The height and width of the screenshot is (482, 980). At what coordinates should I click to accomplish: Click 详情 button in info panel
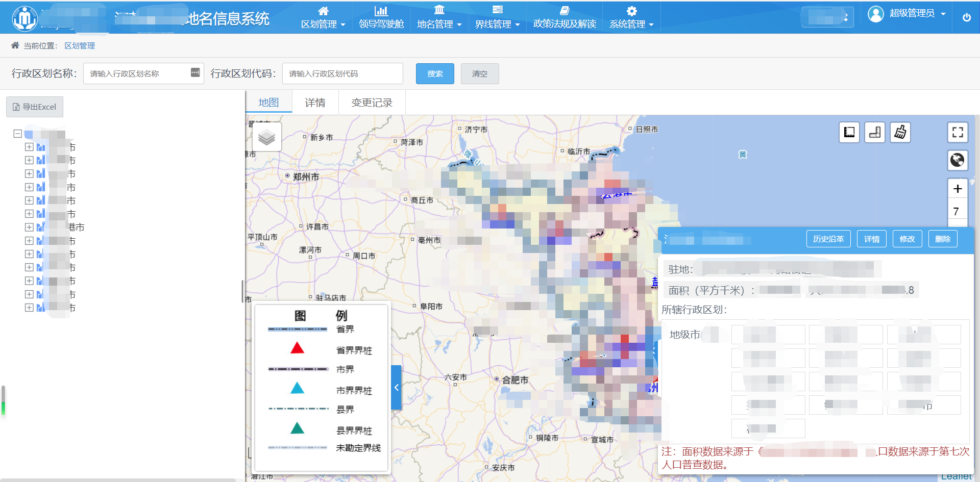(872, 239)
